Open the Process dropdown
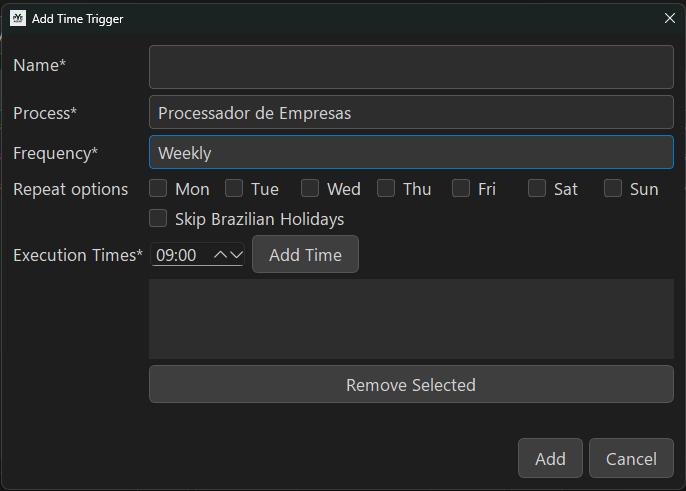The width and height of the screenshot is (686, 491). [411, 113]
